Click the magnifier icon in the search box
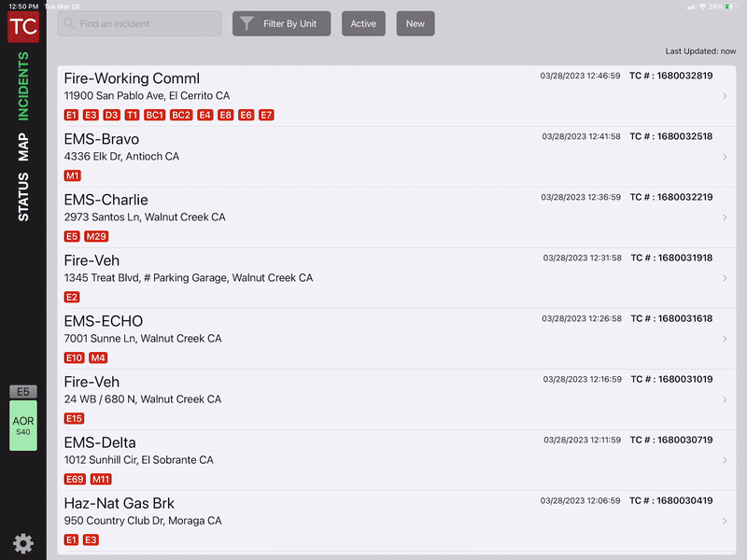The height and width of the screenshot is (560, 747). tap(69, 24)
